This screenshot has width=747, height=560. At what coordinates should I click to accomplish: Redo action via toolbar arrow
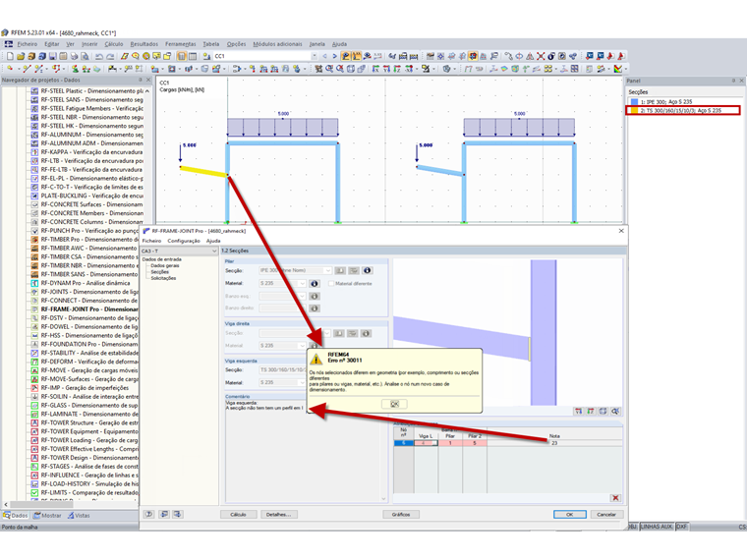(109, 56)
